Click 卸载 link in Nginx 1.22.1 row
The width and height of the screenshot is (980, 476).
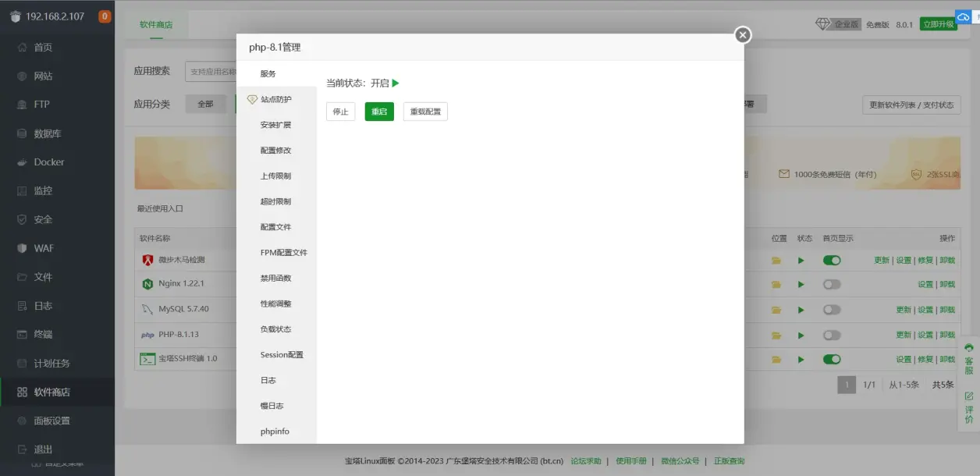[x=947, y=285]
